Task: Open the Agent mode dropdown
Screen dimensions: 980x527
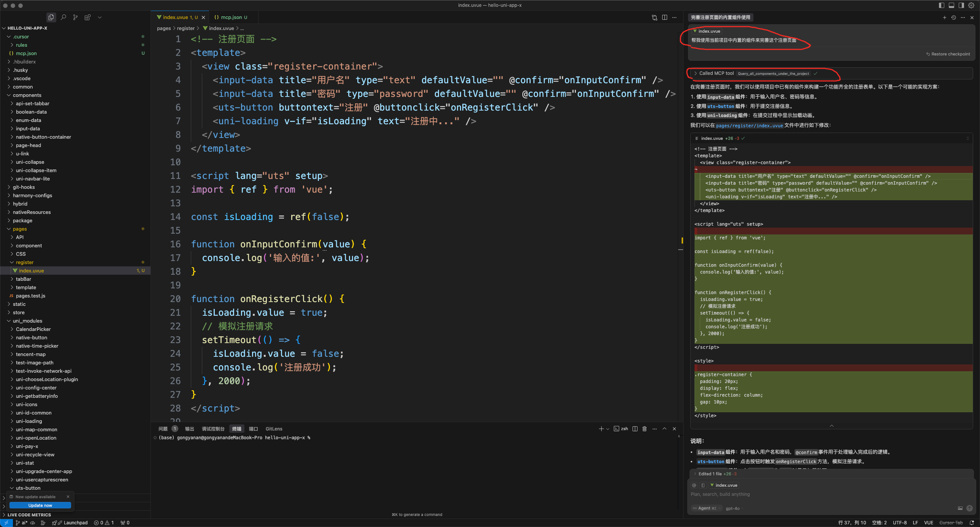Action: 707,508
